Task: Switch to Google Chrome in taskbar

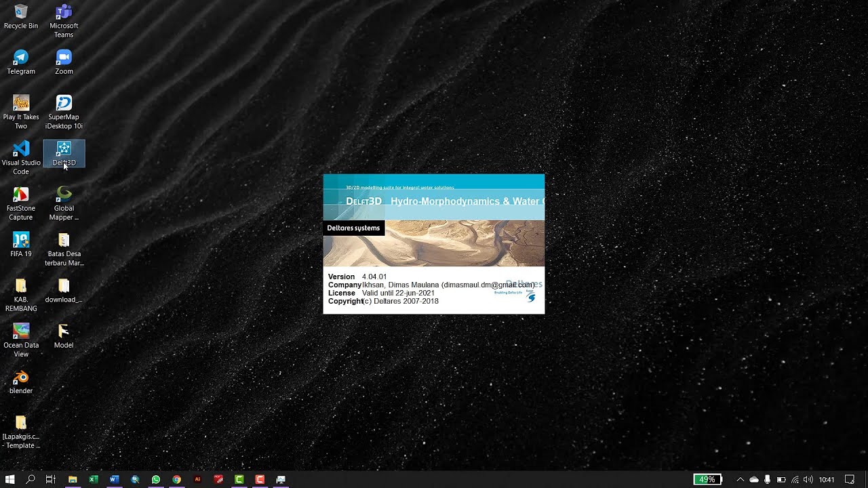Action: (x=176, y=479)
